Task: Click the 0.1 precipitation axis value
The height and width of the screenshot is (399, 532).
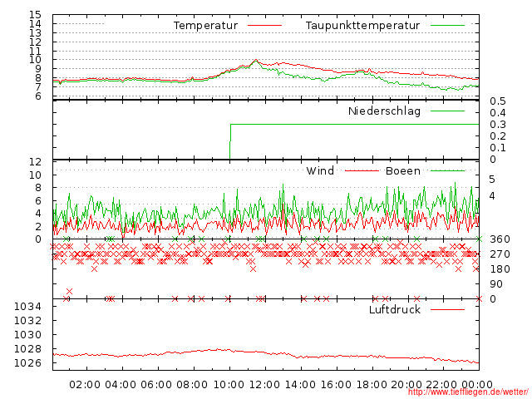Action: click(x=498, y=148)
